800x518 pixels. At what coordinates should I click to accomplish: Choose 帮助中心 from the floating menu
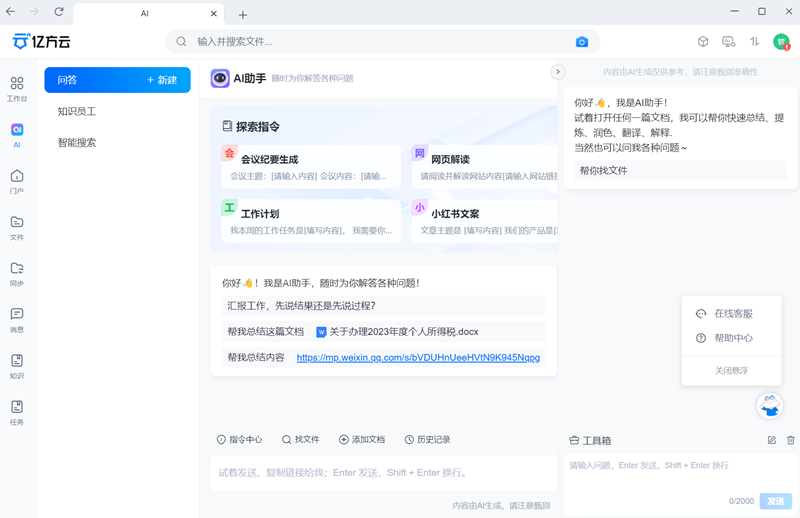pos(733,338)
